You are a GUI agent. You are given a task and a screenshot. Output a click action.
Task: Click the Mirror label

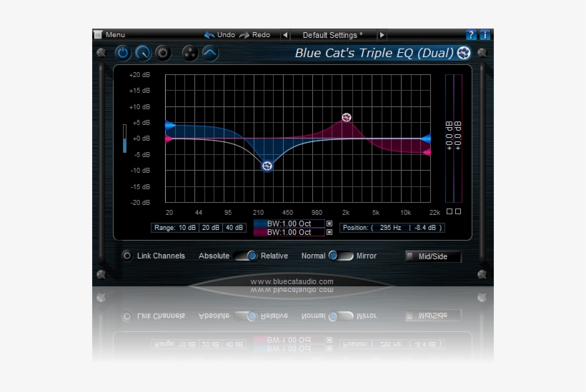click(366, 256)
